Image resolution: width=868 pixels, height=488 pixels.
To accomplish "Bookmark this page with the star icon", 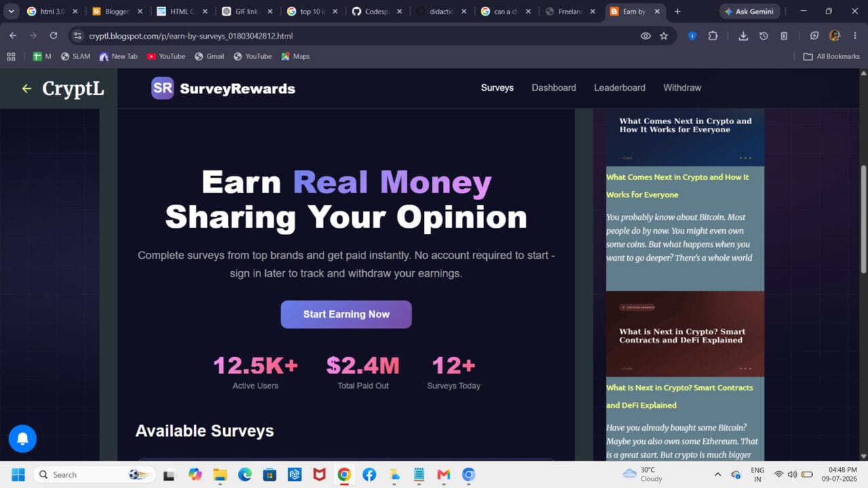I will (664, 36).
